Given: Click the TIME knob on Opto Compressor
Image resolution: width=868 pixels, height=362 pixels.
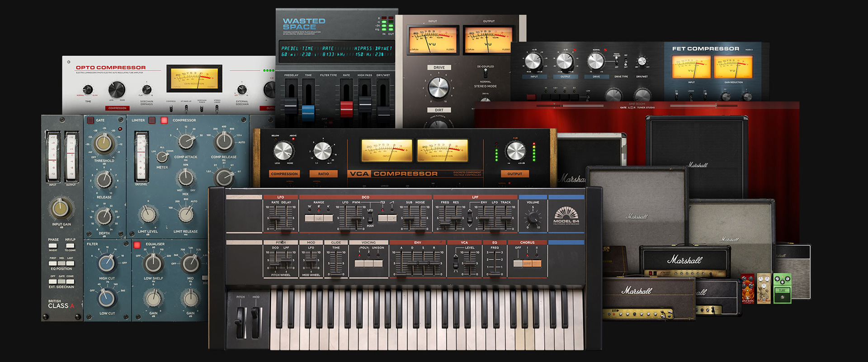Looking at the screenshot, I should 88,90.
